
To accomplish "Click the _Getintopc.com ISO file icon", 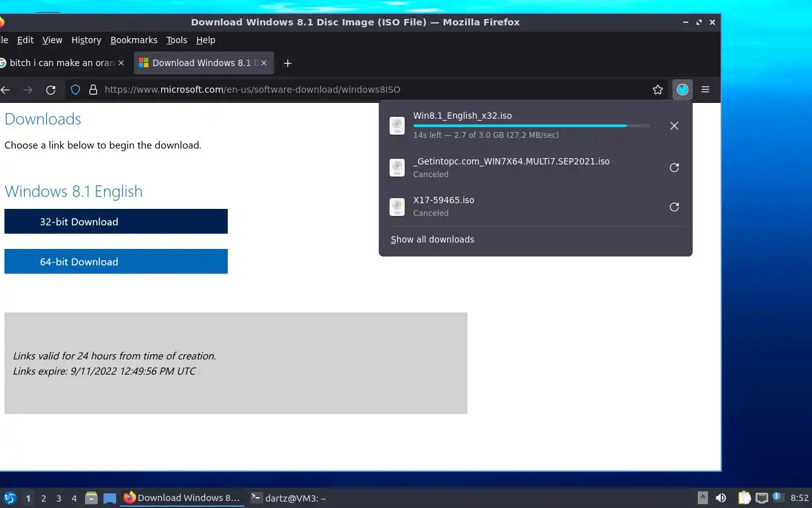I will point(397,168).
